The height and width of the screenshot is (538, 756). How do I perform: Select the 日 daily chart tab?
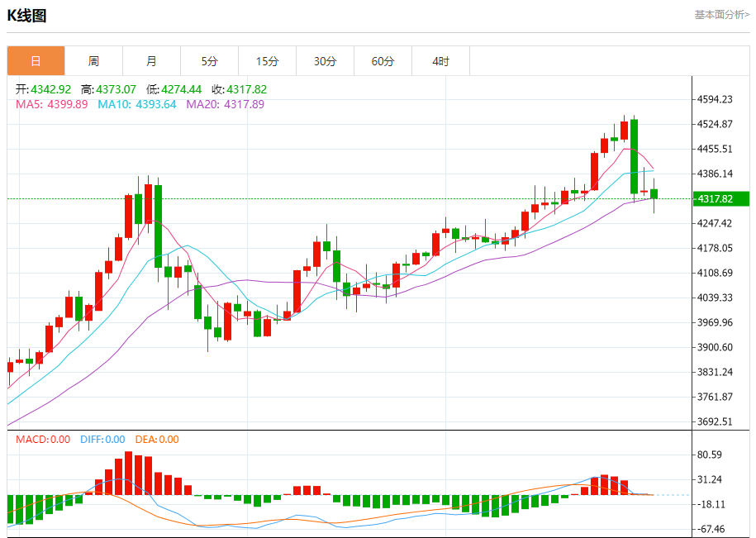(x=36, y=61)
